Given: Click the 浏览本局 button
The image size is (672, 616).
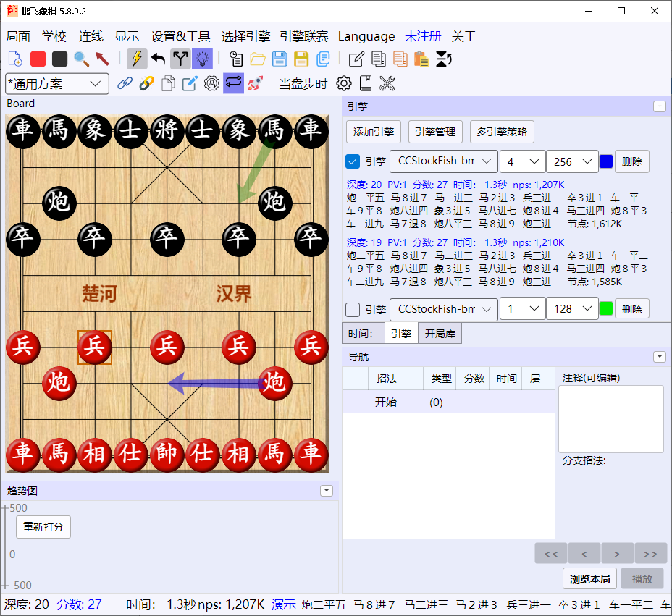Looking at the screenshot, I should tap(589, 579).
